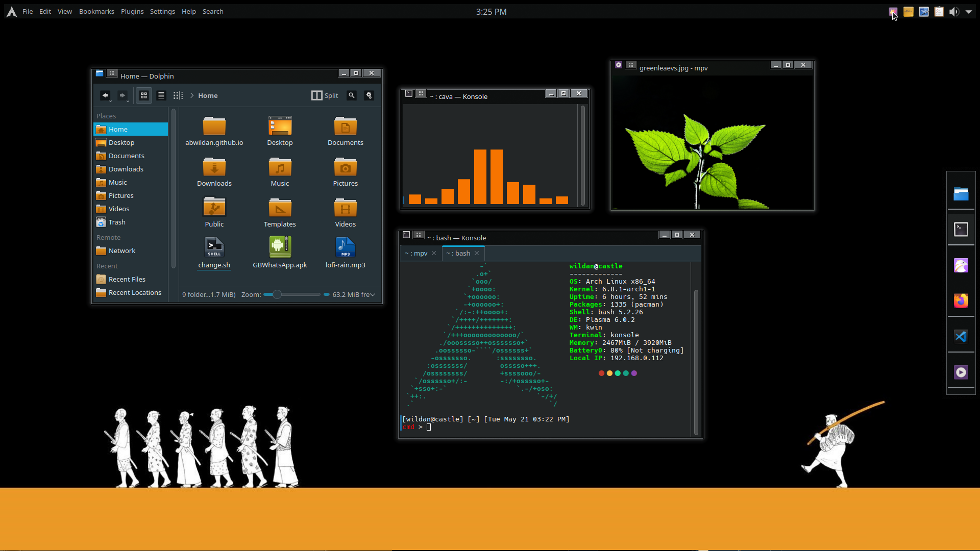Launch media player from right dock
The height and width of the screenshot is (551, 980).
[961, 372]
